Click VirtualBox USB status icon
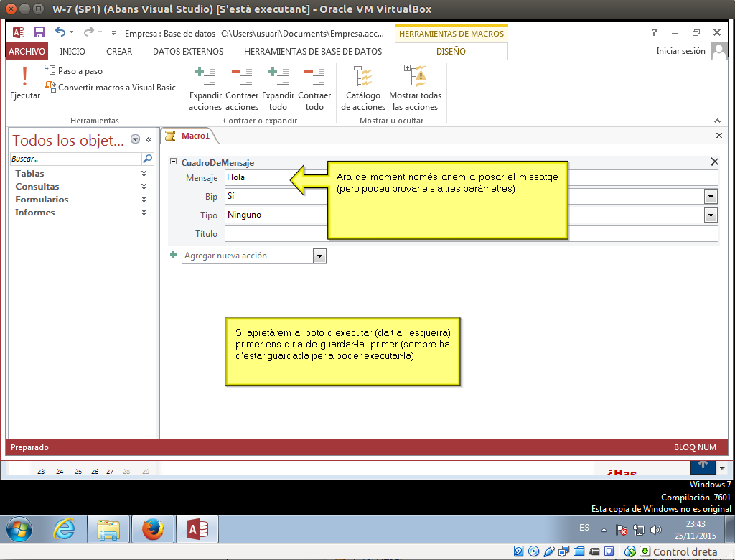Screen dimensions: 735x560 point(548,551)
